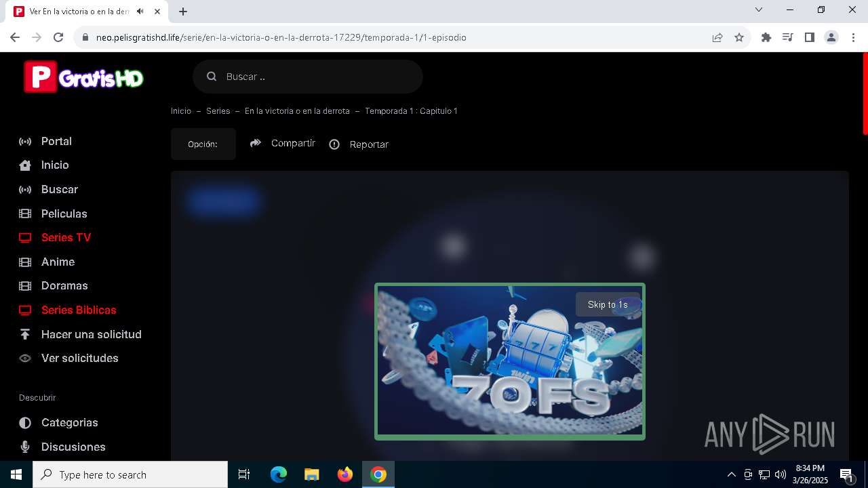Click the Hacer una solicitud upload icon
Viewport: 868px width, 488px height.
click(x=25, y=334)
